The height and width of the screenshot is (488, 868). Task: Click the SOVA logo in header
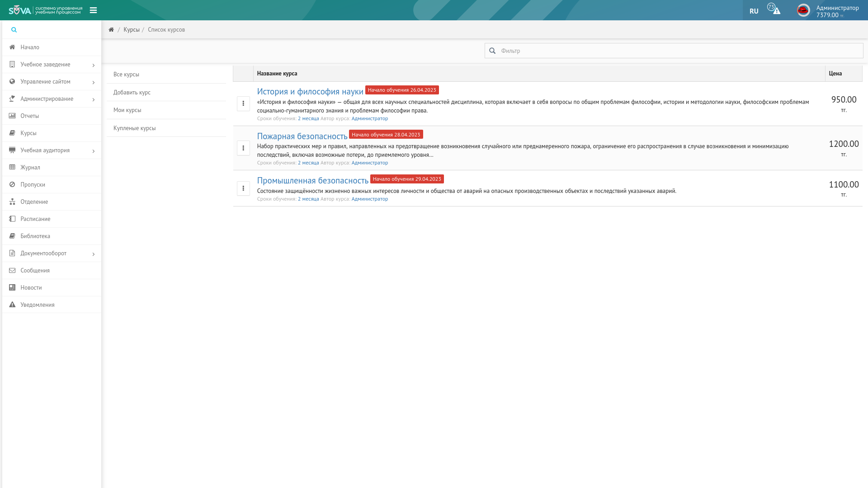(45, 10)
